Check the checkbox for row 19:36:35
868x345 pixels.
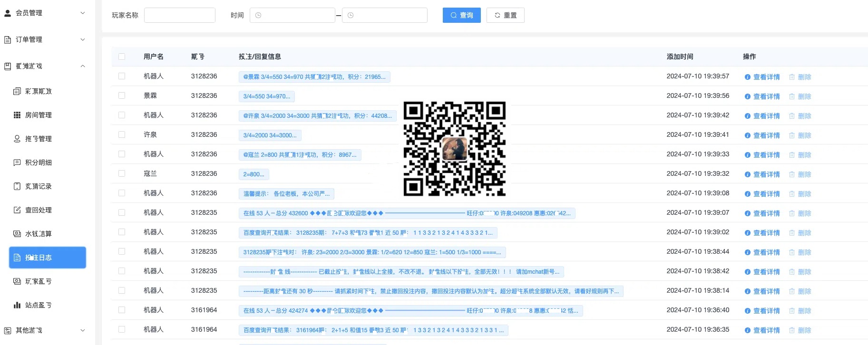coord(122,329)
